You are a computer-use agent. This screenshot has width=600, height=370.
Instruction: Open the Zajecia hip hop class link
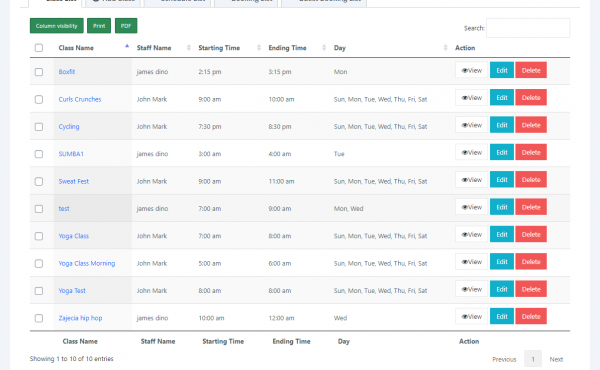(x=80, y=318)
